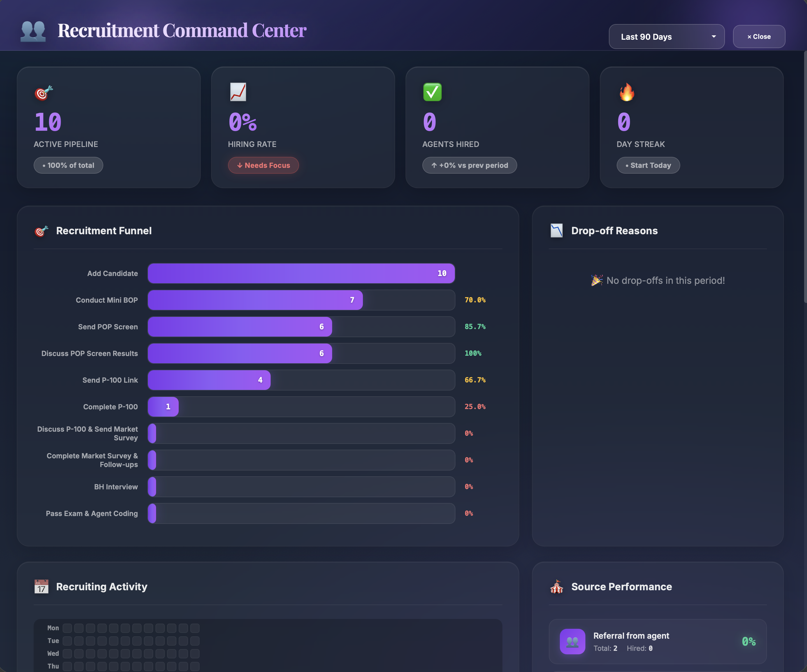Screen dimensions: 807x672
Task: Click the target icon next to Recruitment Funnel
Action: tap(41, 231)
